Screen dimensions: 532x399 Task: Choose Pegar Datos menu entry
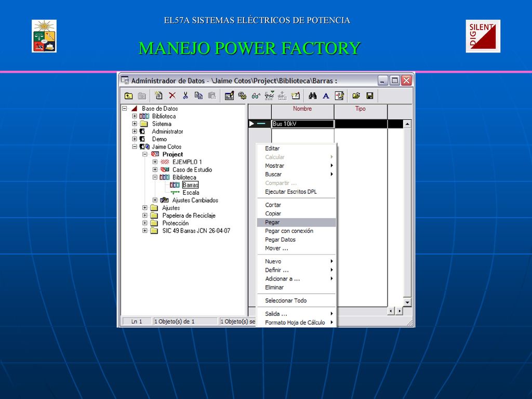(297, 240)
